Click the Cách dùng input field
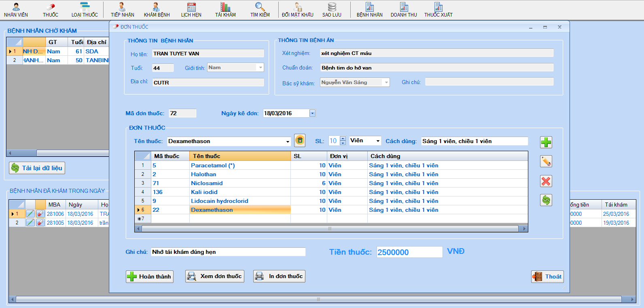Viewport: 644px width, 308px height. tap(475, 141)
